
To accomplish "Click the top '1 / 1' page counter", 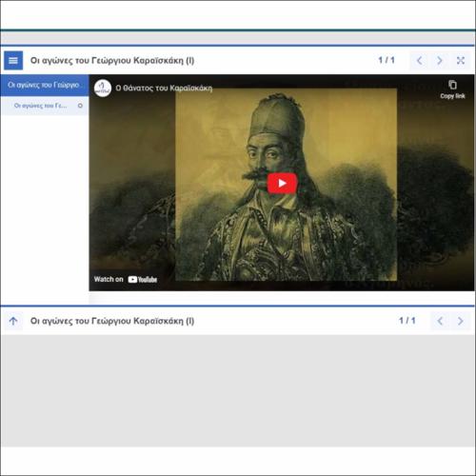I will point(387,60).
